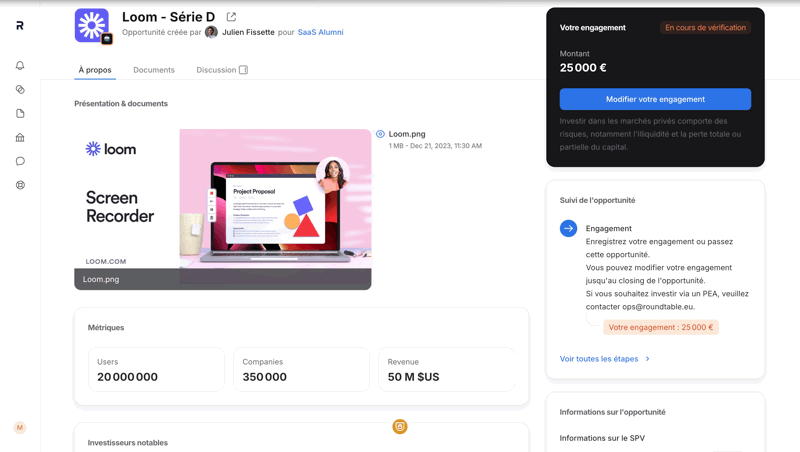Open the support lifebuoy icon in the sidebar
Viewport: 800px width, 452px height.
point(20,185)
